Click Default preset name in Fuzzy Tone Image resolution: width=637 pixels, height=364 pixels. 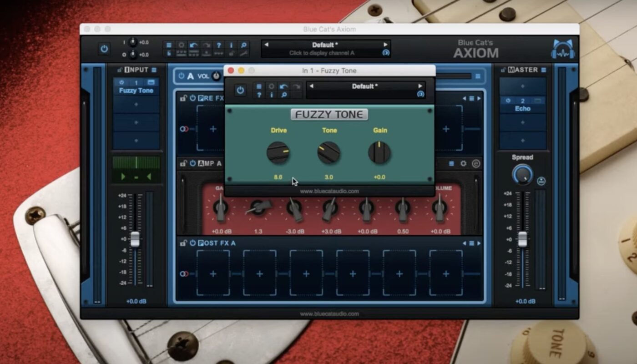pos(366,86)
